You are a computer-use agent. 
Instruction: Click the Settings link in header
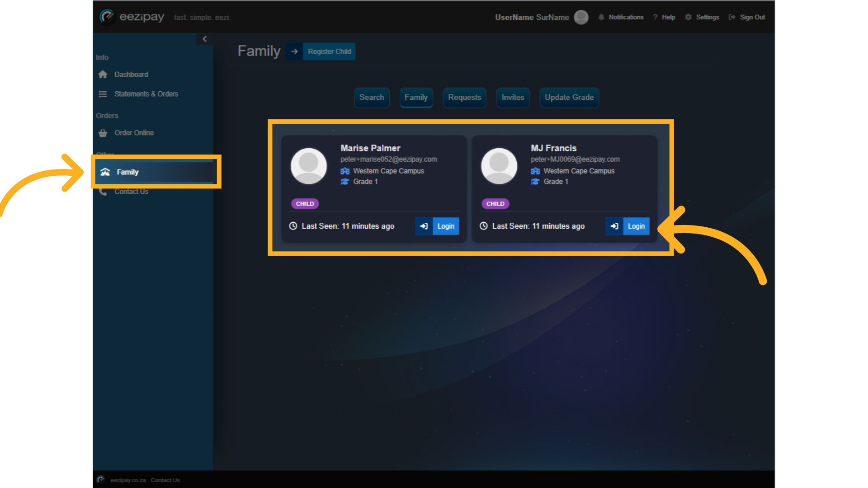click(708, 17)
